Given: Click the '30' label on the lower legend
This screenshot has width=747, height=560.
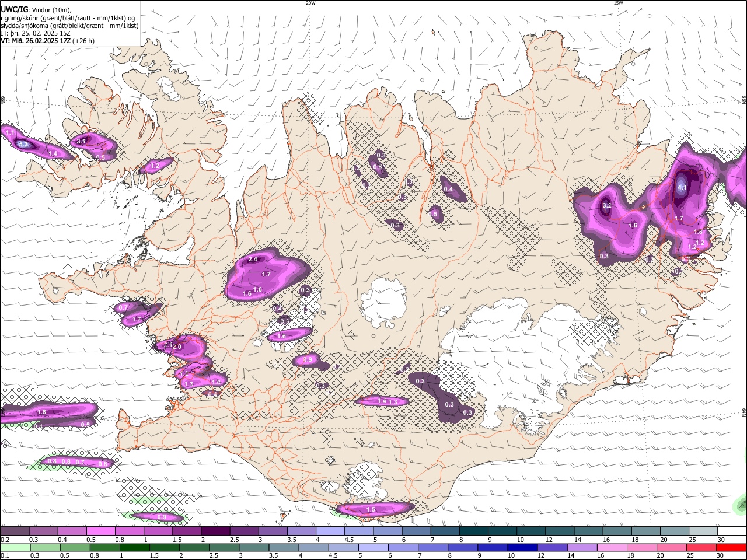Looking at the screenshot, I should pyautogui.click(x=721, y=556).
